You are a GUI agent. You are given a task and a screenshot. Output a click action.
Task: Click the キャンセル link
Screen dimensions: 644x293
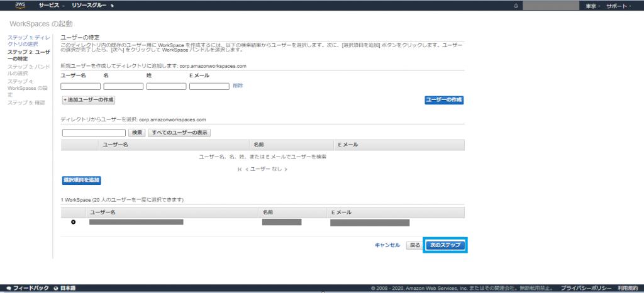click(x=387, y=245)
